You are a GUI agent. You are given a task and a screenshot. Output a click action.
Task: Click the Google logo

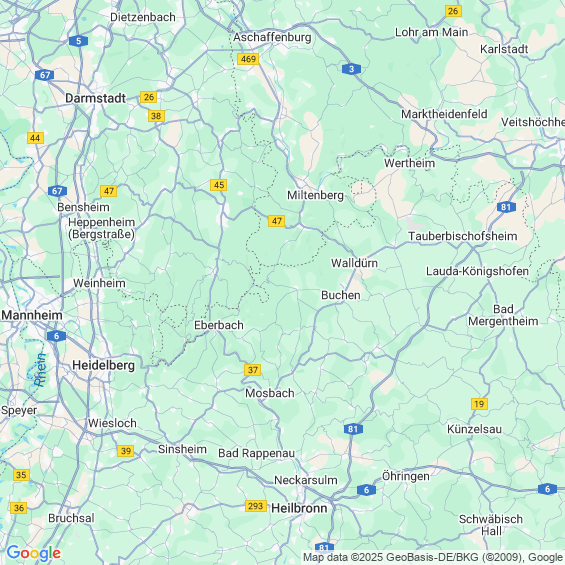coord(34,553)
